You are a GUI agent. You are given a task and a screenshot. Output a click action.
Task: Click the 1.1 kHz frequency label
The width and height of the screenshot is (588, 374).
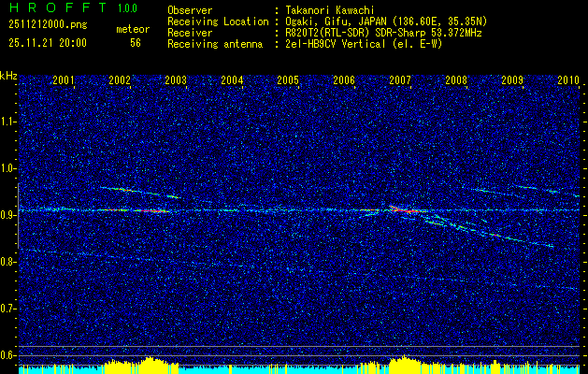click(x=7, y=122)
